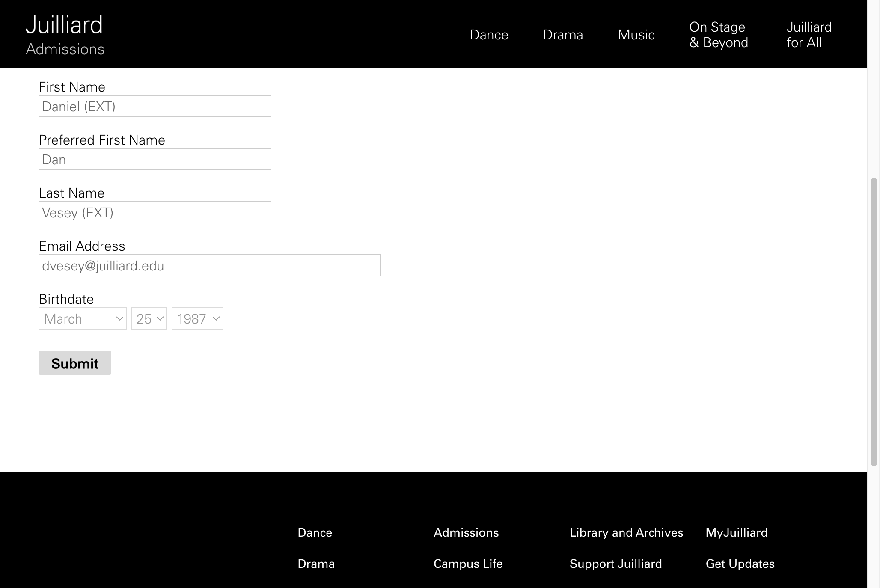Focus the Last Name input field
Viewport: 880px width, 588px height.
[155, 212]
